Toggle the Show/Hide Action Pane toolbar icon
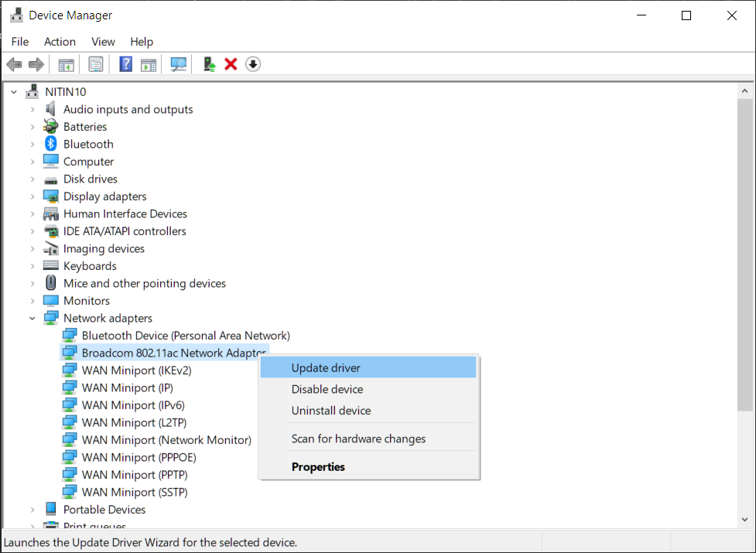 tap(149, 64)
